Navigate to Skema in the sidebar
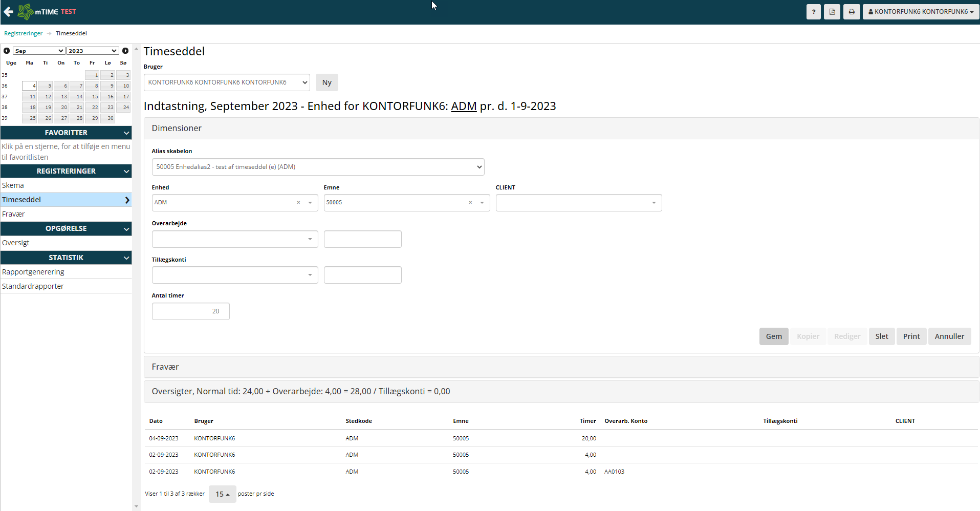The width and height of the screenshot is (980, 511). pos(13,185)
